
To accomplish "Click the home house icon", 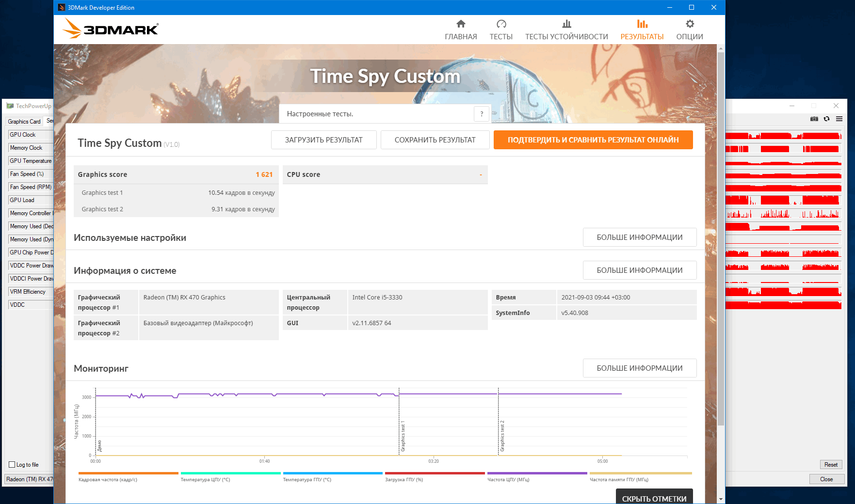I will [x=461, y=24].
